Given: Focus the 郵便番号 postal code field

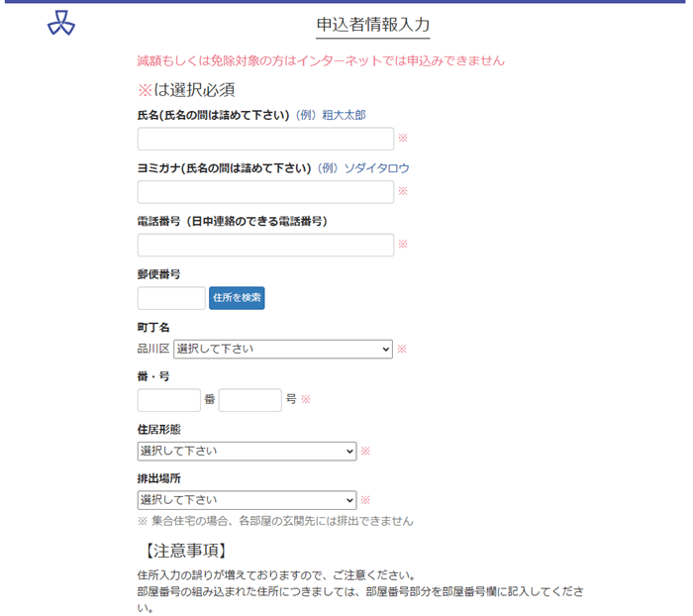Looking at the screenshot, I should [x=171, y=298].
